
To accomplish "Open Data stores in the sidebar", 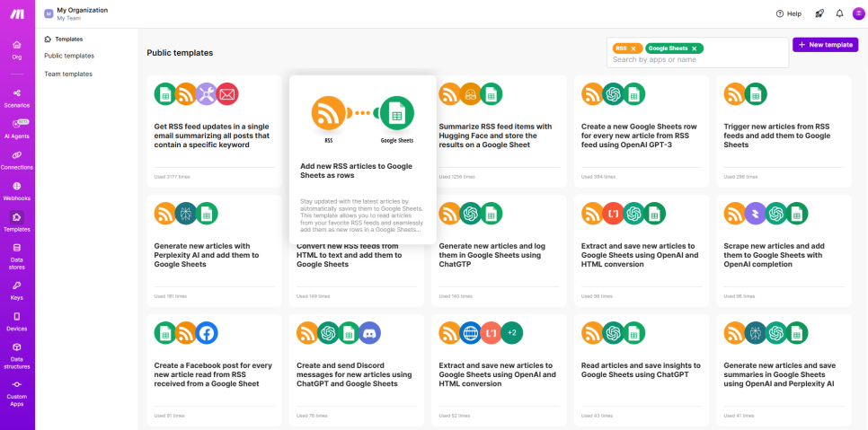I will (x=17, y=257).
